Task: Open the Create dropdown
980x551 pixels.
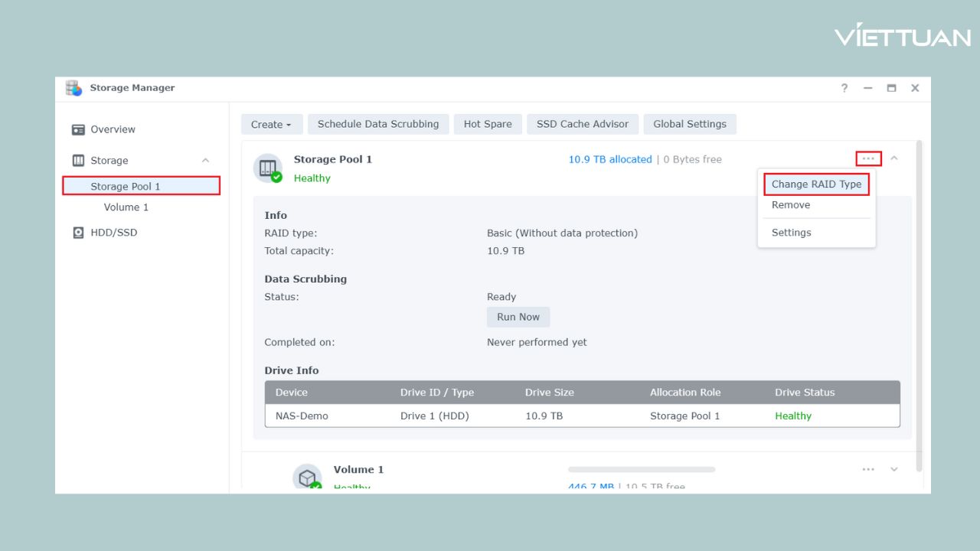Action: (x=271, y=124)
